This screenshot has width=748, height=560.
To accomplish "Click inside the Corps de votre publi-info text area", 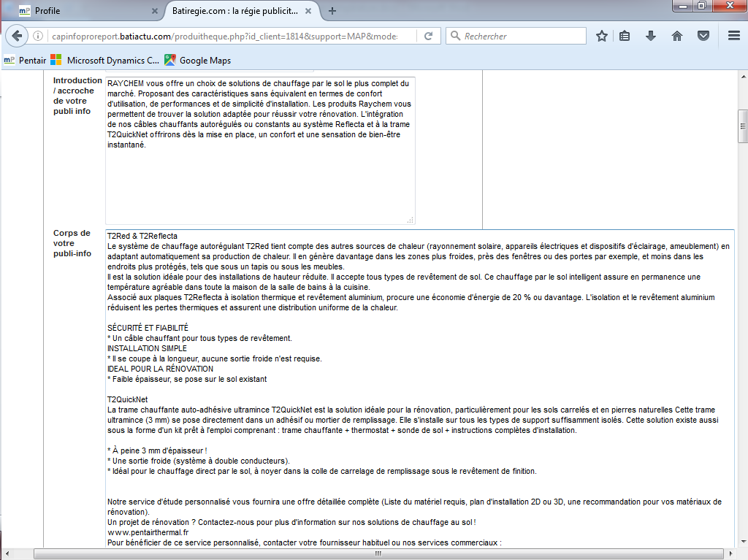I will tap(420, 388).
